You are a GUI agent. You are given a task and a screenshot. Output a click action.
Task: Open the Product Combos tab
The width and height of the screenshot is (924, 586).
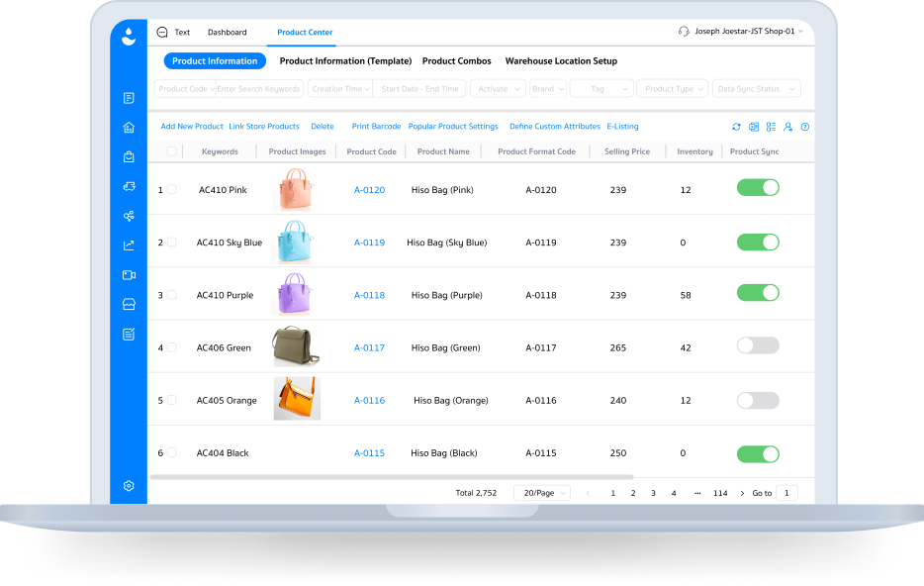[x=457, y=61]
